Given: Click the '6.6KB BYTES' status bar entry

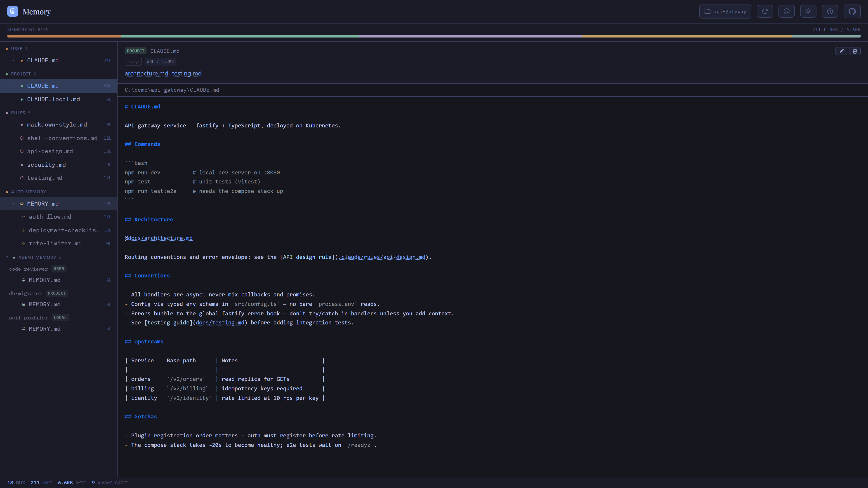Looking at the screenshot, I should pyautogui.click(x=72, y=483).
